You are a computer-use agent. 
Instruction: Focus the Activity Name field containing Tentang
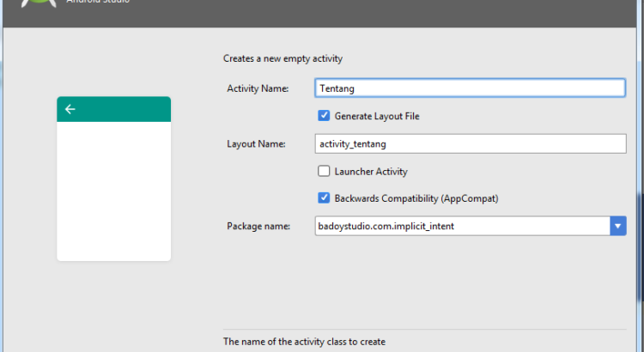coord(470,88)
